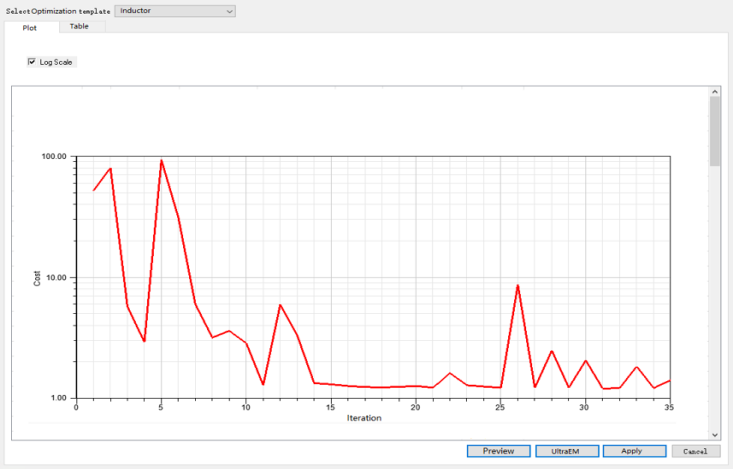Click the Preview button
This screenshot has width=733, height=469.
tap(498, 451)
